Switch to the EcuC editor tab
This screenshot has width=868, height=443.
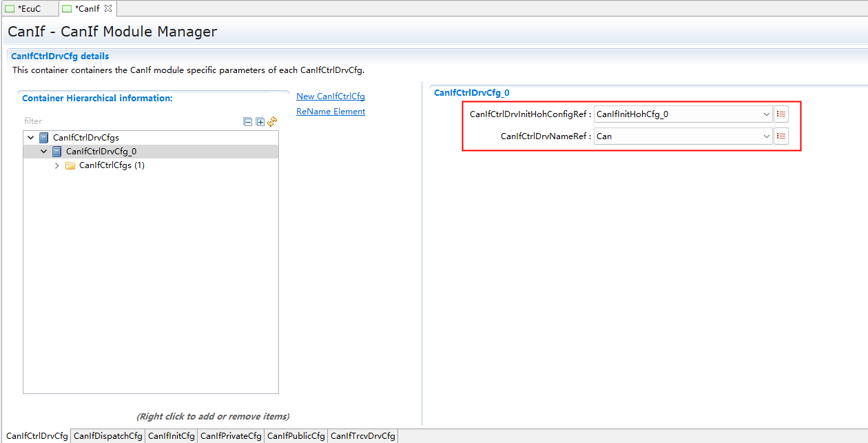pos(29,8)
